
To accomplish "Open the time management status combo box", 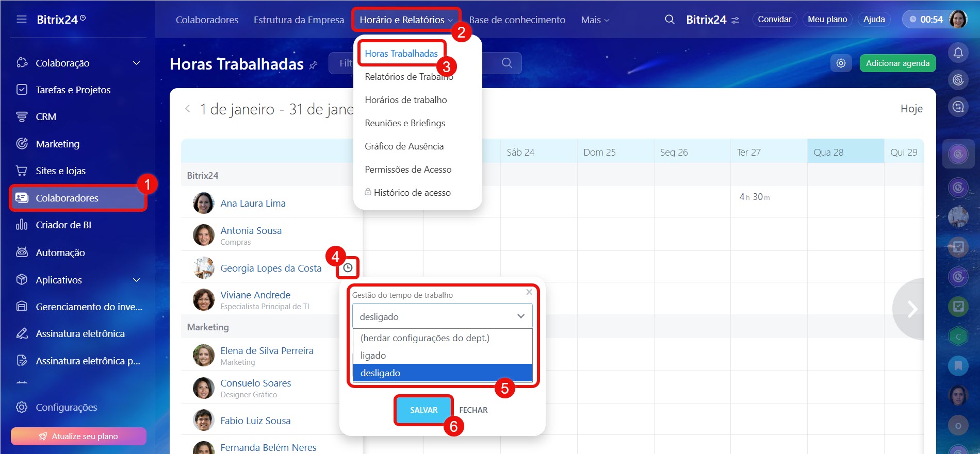I will pyautogui.click(x=442, y=316).
